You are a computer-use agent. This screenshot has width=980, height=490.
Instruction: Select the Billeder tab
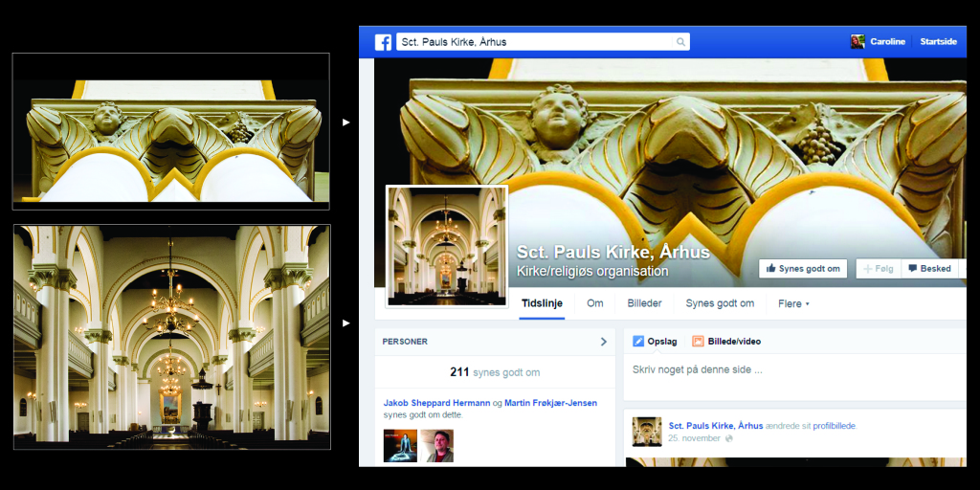(644, 303)
